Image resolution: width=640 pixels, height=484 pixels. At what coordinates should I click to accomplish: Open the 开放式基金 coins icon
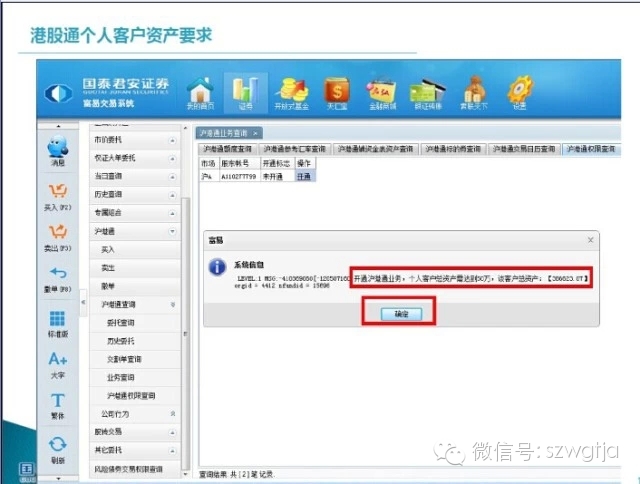coord(291,93)
